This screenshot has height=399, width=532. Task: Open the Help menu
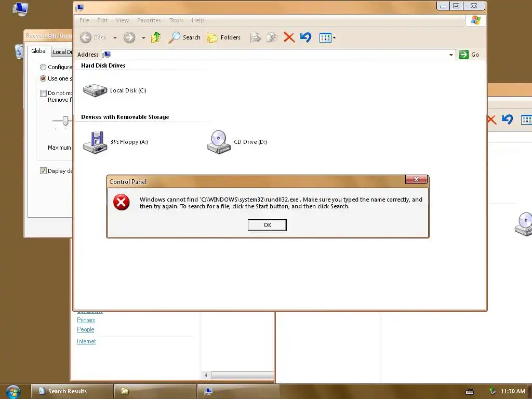[198, 20]
